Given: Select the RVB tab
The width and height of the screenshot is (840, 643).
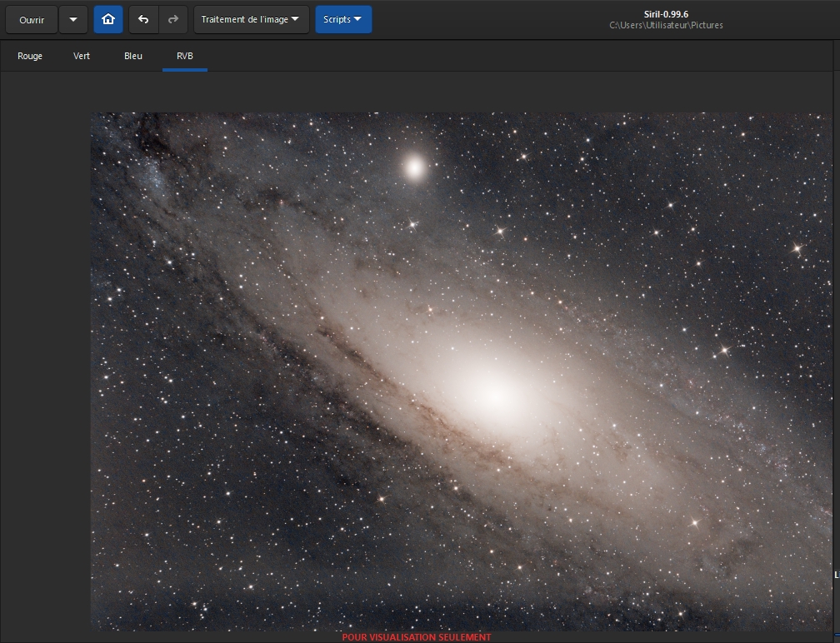Looking at the screenshot, I should 185,56.
